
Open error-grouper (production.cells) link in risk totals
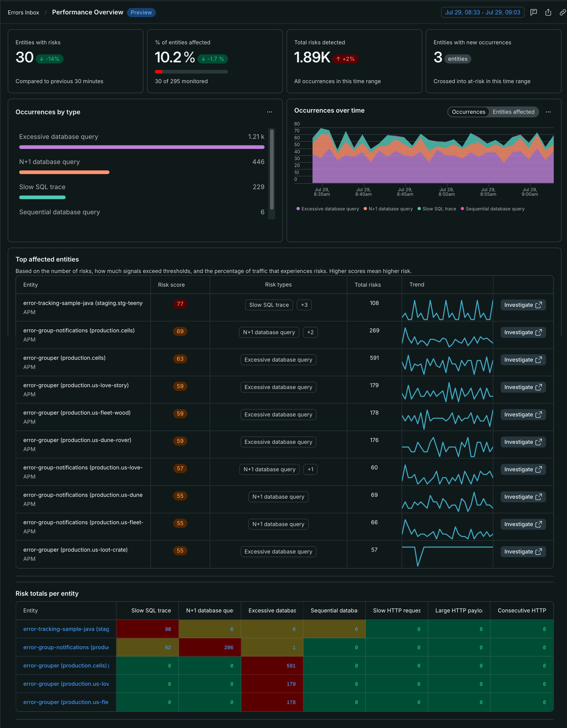pyautogui.click(x=66, y=665)
